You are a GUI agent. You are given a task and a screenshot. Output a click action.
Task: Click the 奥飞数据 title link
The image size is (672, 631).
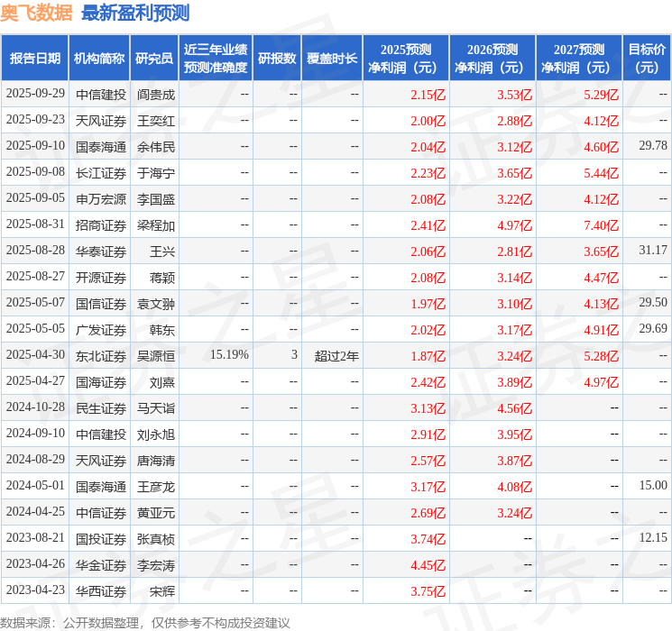click(36, 13)
